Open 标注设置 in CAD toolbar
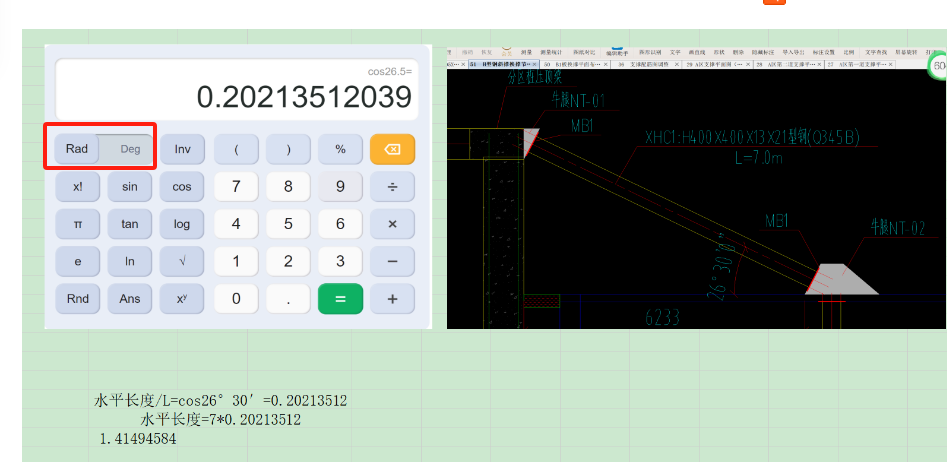This screenshot has height=471, width=947. tap(824, 53)
